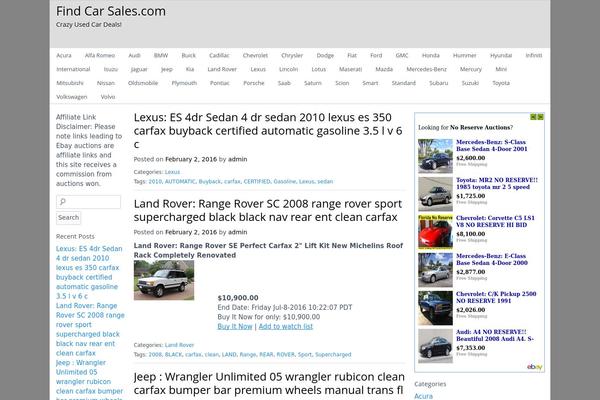Click the ad previous arrow icon
The image size is (600, 400).
[x=533, y=117]
